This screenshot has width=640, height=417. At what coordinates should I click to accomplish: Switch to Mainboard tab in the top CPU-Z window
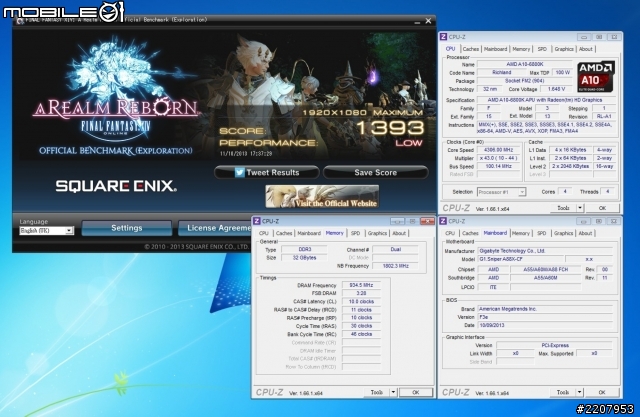coord(495,49)
